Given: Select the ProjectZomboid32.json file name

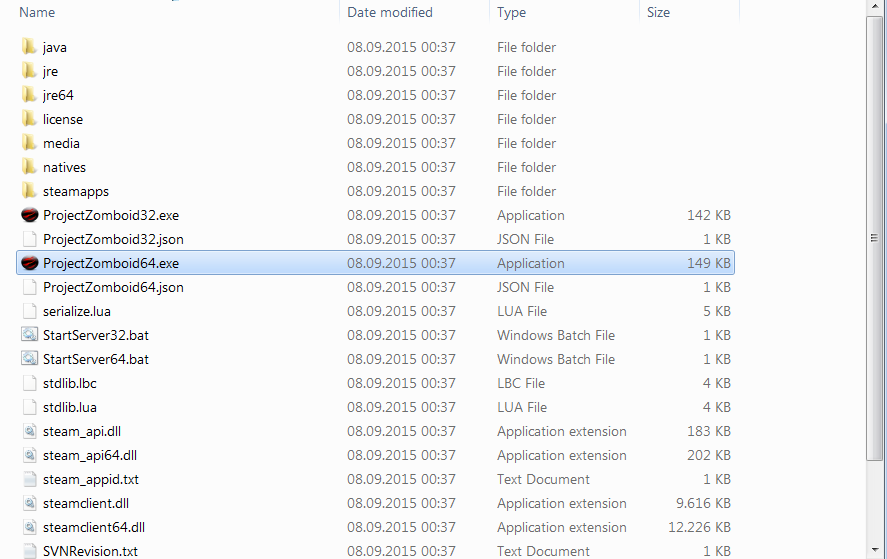Looking at the screenshot, I should (113, 239).
